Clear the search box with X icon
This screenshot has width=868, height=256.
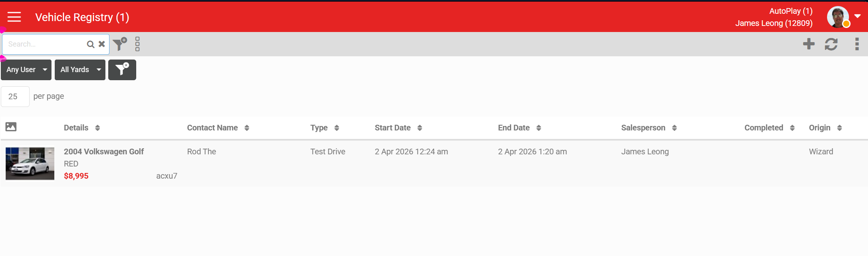(102, 44)
